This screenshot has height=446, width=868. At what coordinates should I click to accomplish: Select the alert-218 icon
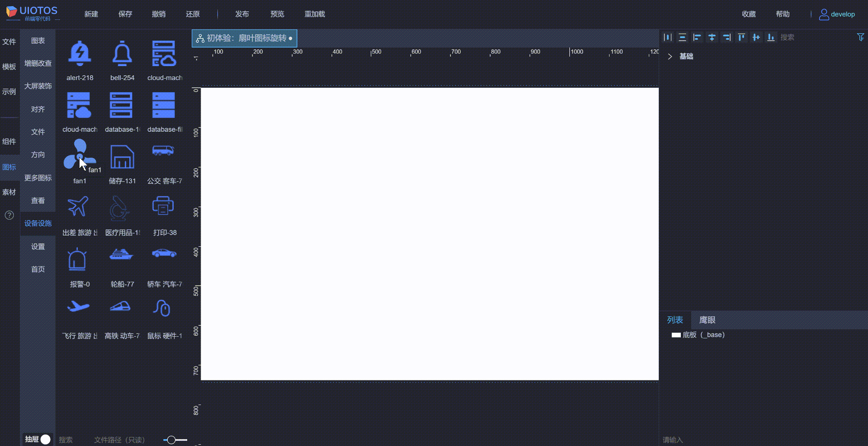click(80, 54)
